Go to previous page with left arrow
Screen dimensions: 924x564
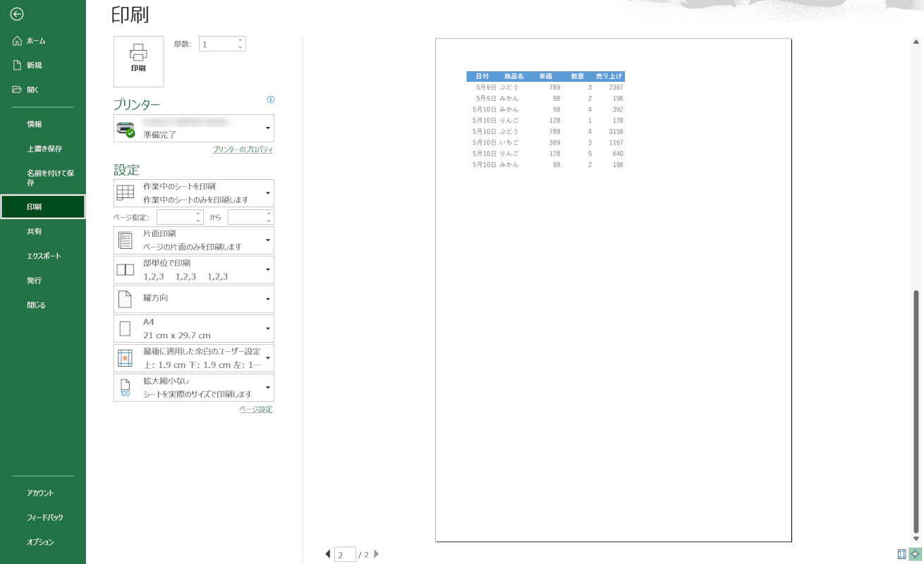click(x=327, y=554)
